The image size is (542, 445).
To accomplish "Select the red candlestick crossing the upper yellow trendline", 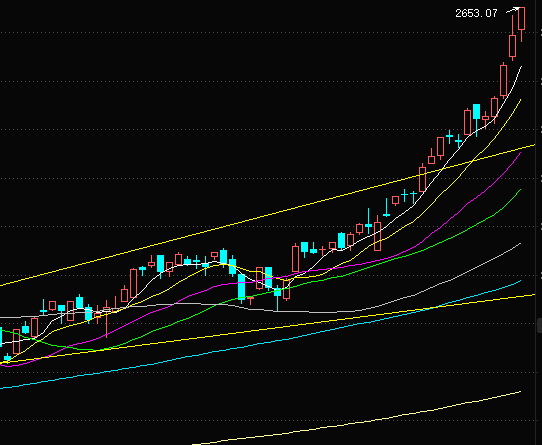I will 422,179.
